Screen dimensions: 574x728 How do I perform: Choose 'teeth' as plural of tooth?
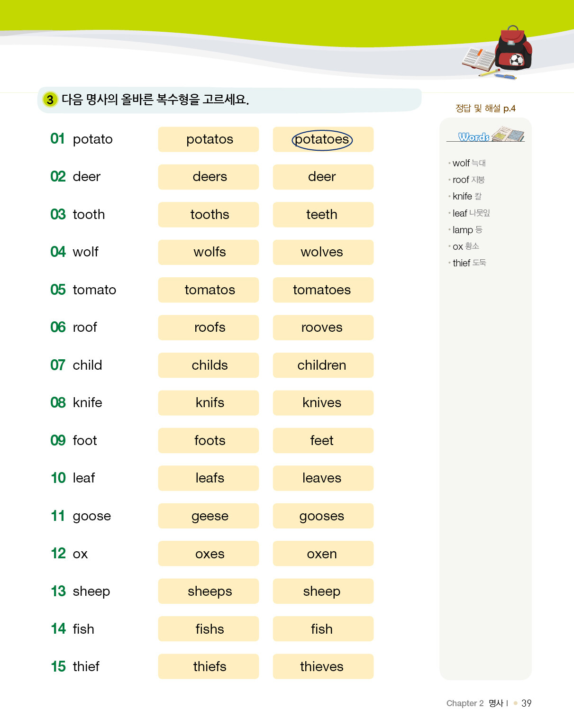[x=322, y=215]
